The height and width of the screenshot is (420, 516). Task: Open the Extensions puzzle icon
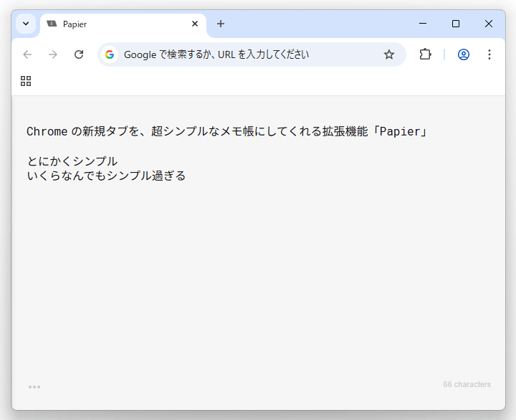tap(425, 54)
